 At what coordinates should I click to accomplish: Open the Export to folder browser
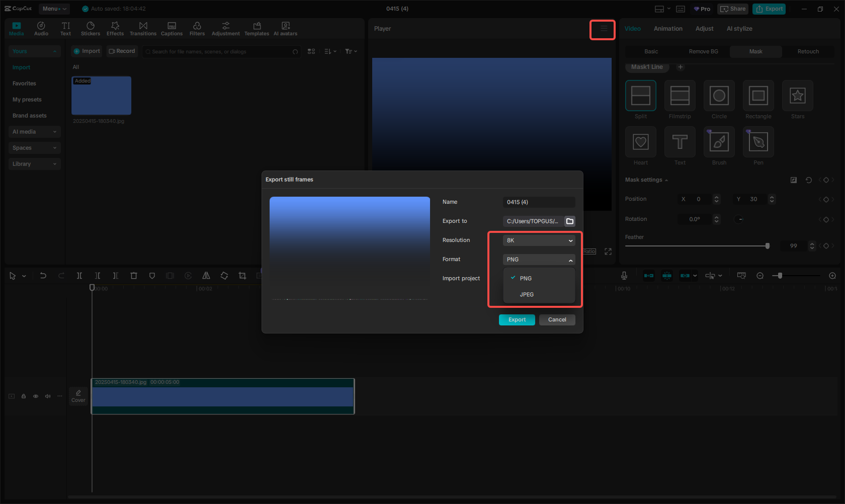[569, 221]
